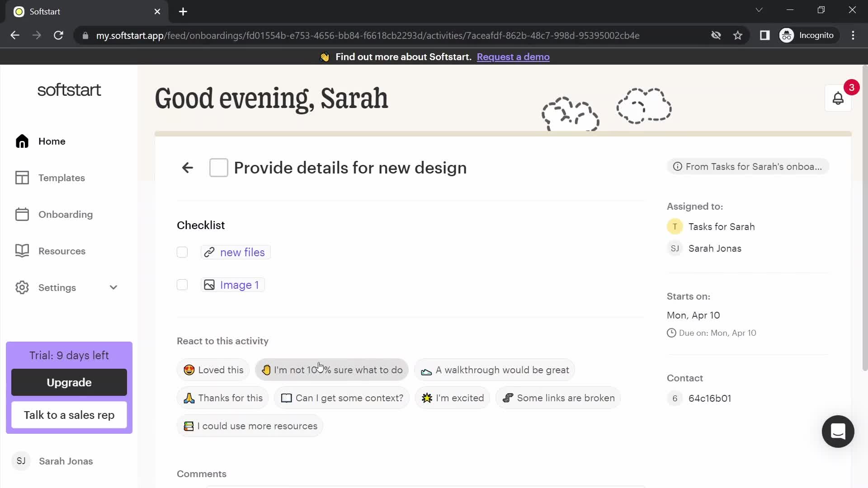Expand the Settings chevron in sidebar
The width and height of the screenshot is (868, 488).
(113, 288)
